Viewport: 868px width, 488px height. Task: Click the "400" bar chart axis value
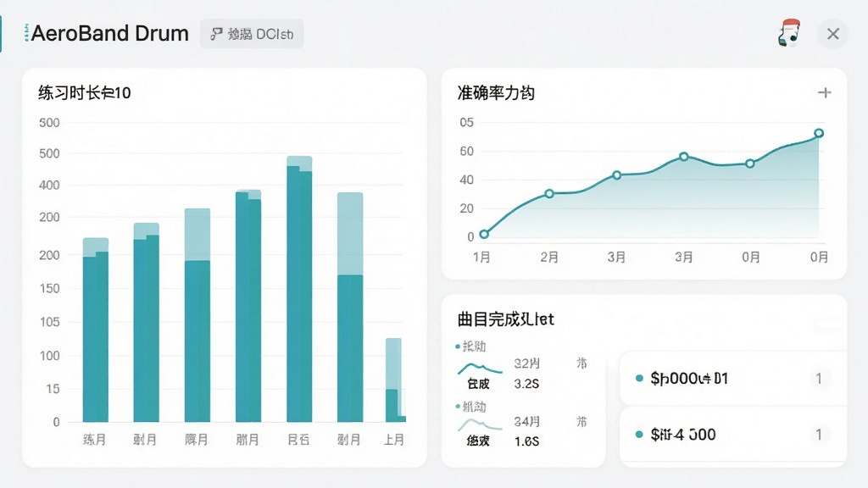(49, 186)
